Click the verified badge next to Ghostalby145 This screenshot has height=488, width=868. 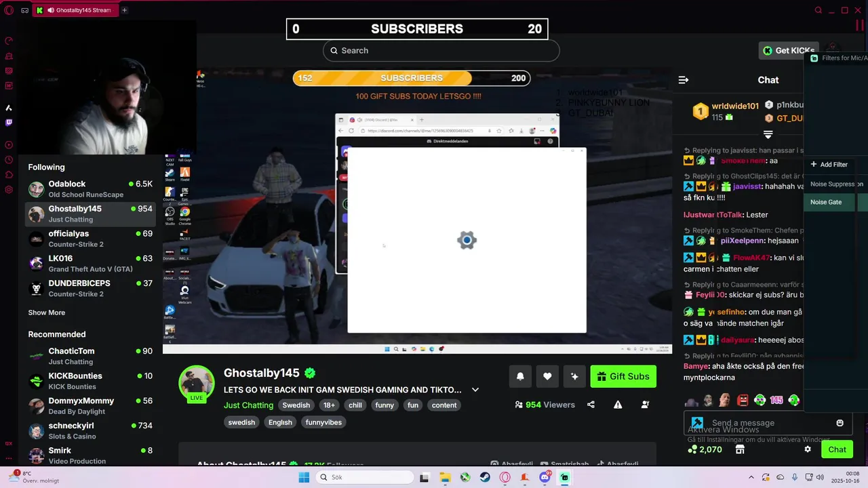[310, 373]
